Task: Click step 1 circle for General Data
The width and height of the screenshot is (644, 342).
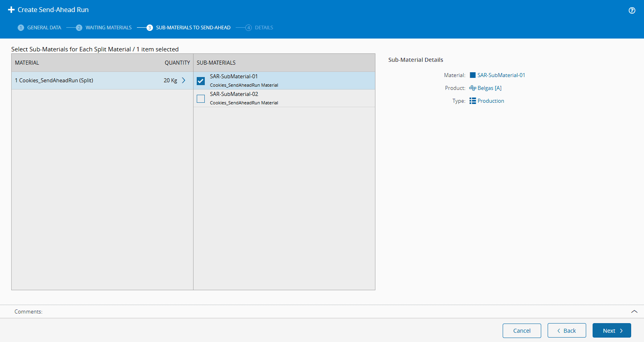Action: point(21,28)
